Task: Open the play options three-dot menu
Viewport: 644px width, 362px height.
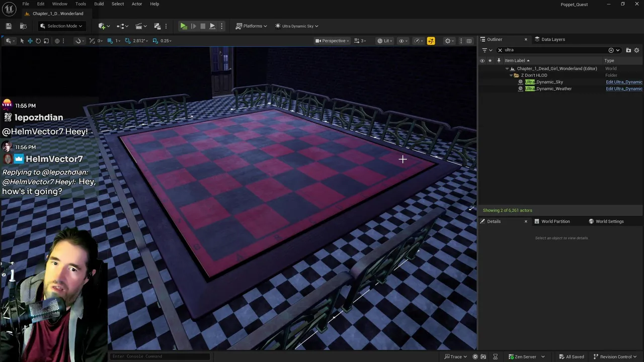Action: pos(221,26)
